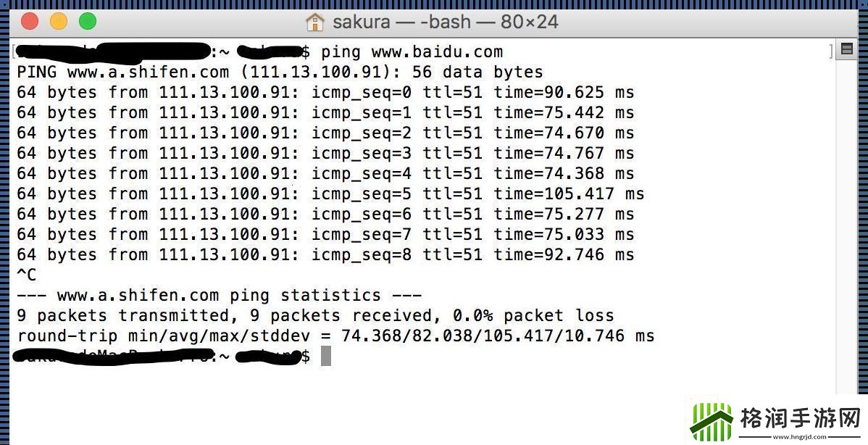Click the 格润手游网 watermark text
The image size is (868, 445).
coord(798,418)
